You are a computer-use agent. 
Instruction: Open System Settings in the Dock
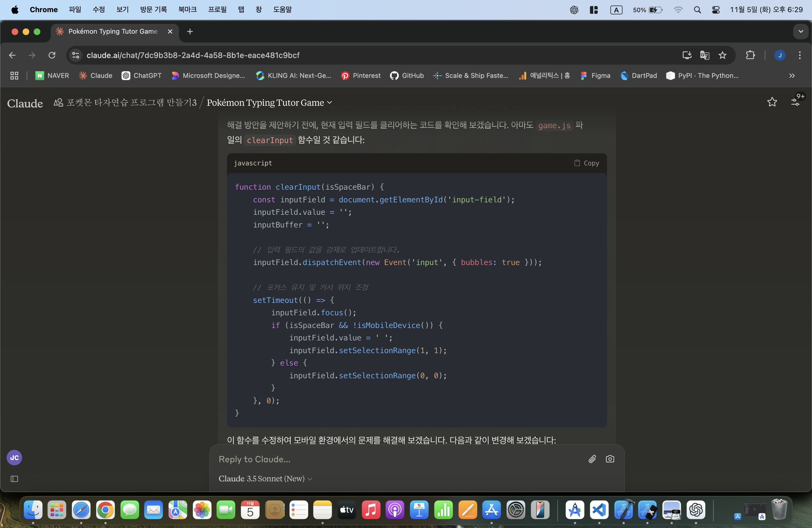516,509
